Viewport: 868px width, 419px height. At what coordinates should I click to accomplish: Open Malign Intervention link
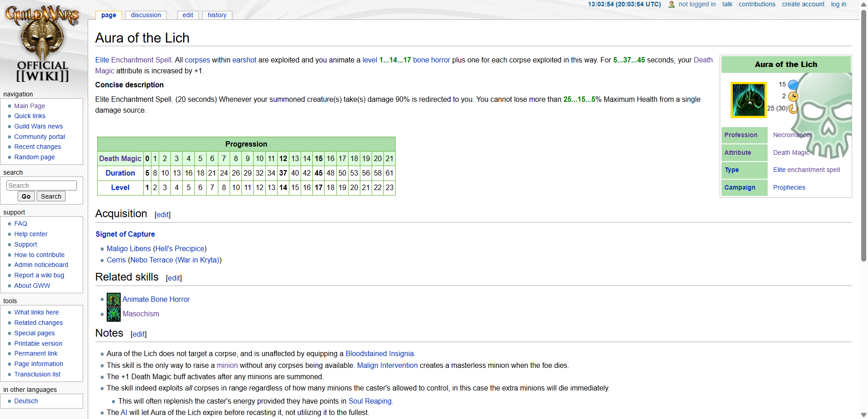tap(387, 365)
